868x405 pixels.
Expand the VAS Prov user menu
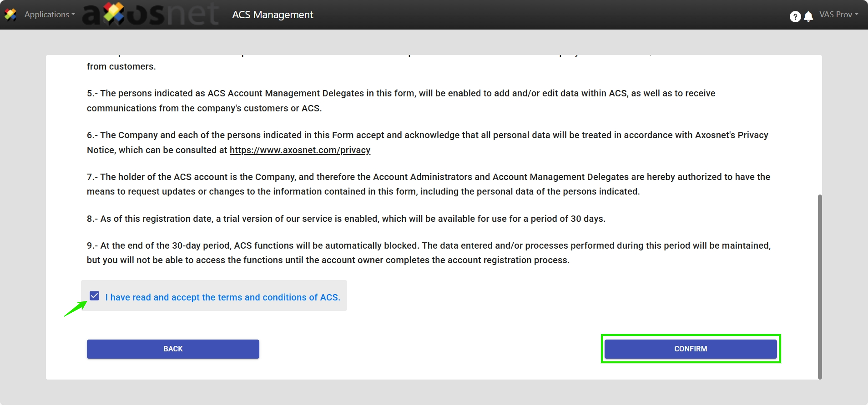tap(836, 15)
